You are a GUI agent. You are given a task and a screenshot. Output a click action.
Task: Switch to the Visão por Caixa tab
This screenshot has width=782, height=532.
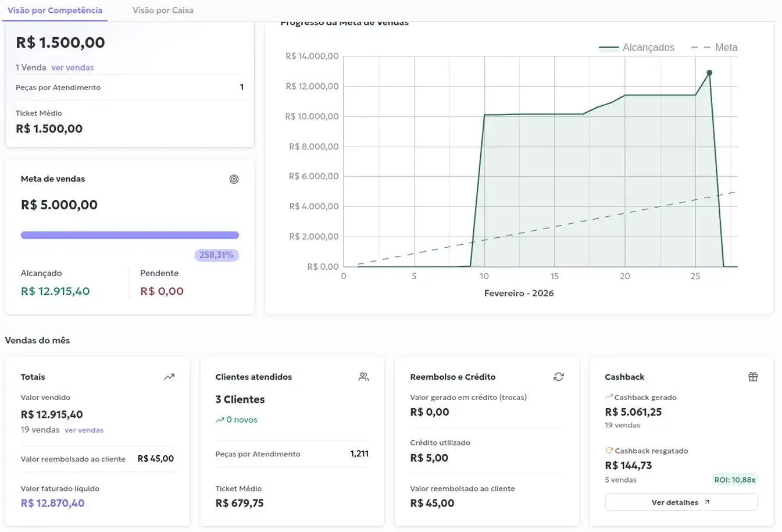coord(162,10)
